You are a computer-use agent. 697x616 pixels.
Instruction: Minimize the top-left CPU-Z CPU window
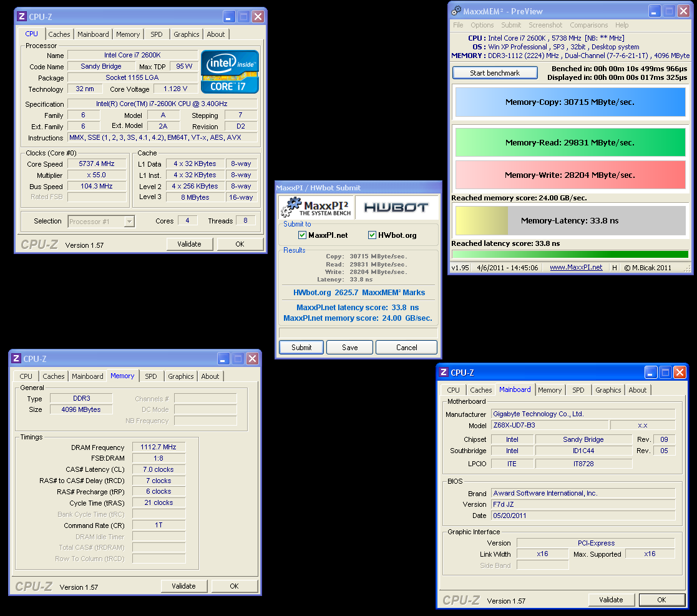point(229,16)
